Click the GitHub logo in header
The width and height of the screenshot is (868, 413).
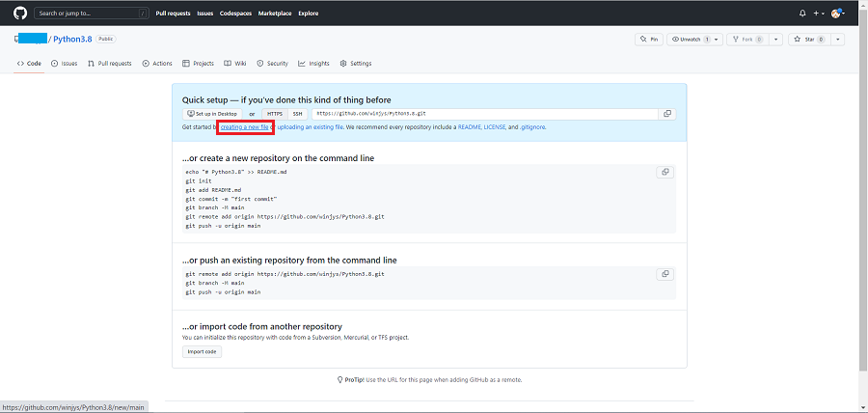(19, 14)
